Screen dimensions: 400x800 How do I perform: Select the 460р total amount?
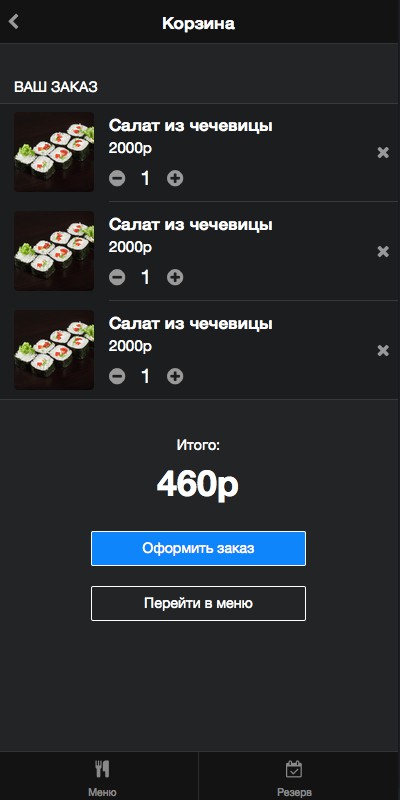(x=198, y=485)
